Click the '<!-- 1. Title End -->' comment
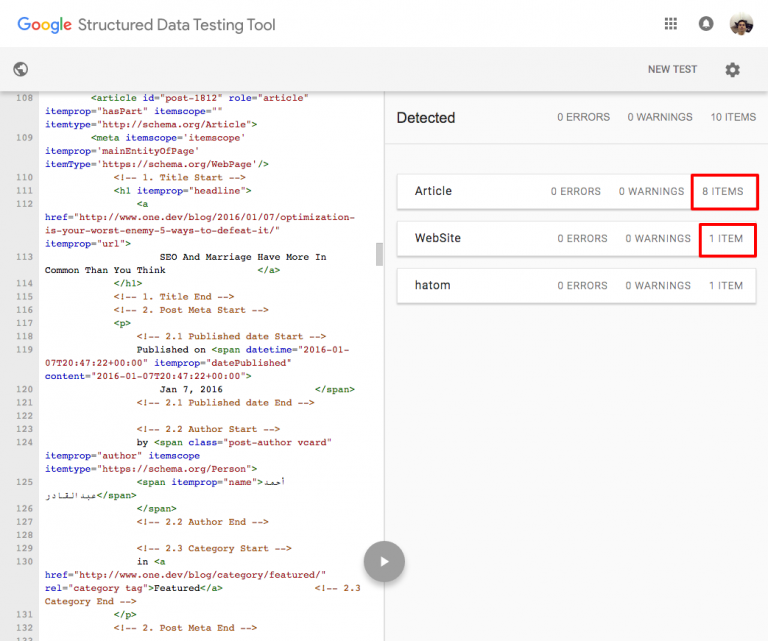768x641 pixels. (x=174, y=297)
